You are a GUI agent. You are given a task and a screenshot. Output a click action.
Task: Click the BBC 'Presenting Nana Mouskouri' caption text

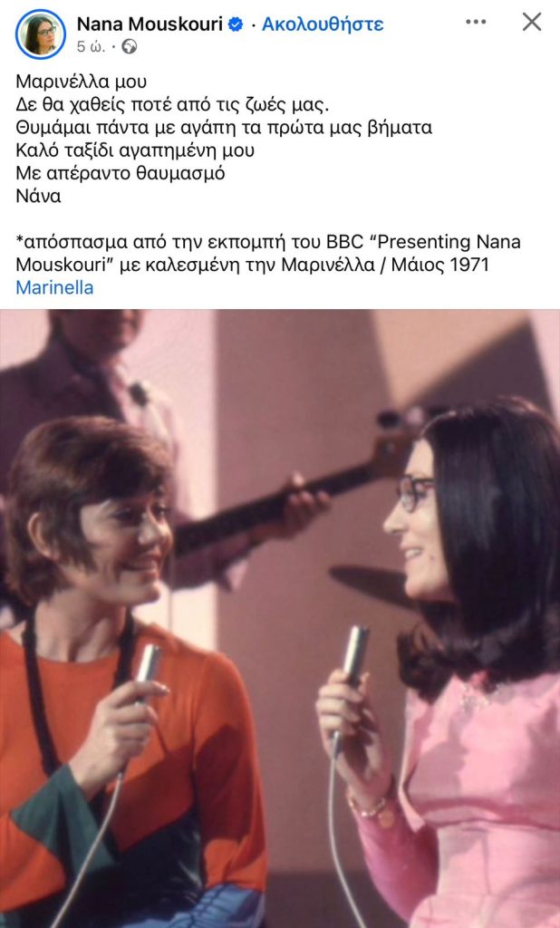pyautogui.click(x=268, y=254)
